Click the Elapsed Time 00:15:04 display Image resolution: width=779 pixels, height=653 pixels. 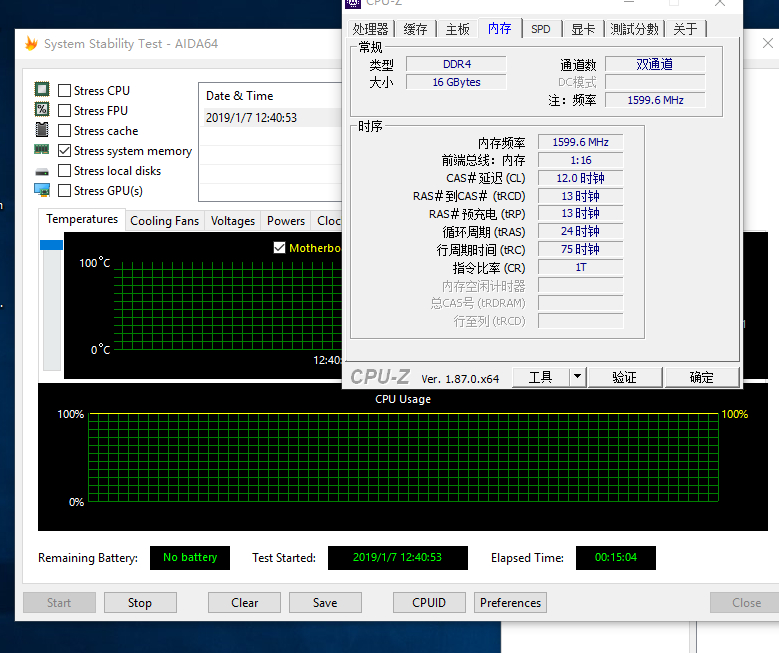[x=616, y=558]
